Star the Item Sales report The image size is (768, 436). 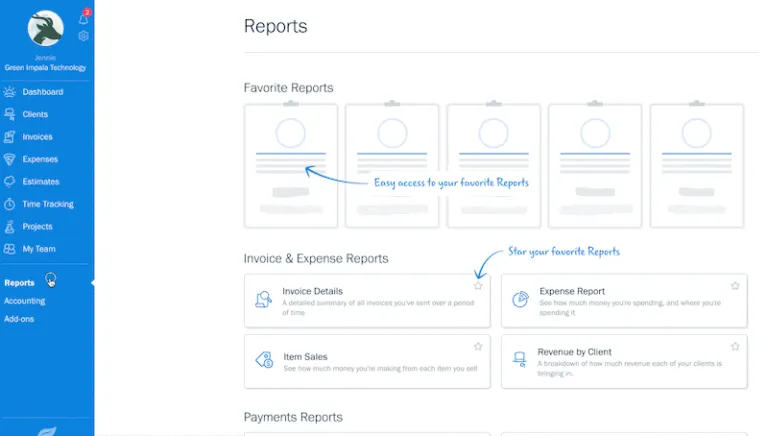click(478, 346)
